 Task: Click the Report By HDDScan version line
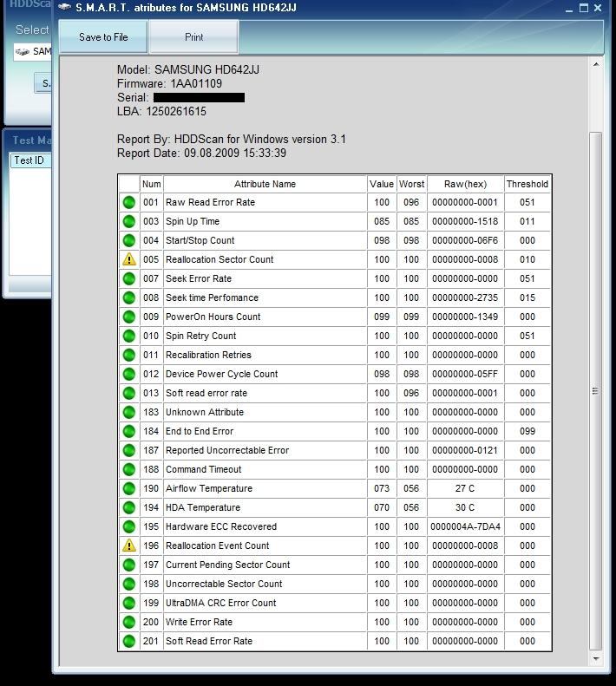click(232, 139)
